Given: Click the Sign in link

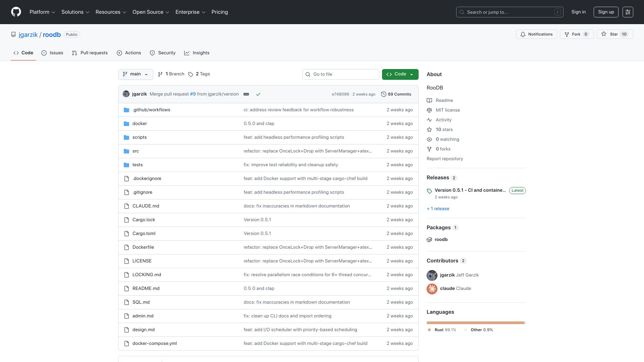Looking at the screenshot, I should click(x=579, y=12).
